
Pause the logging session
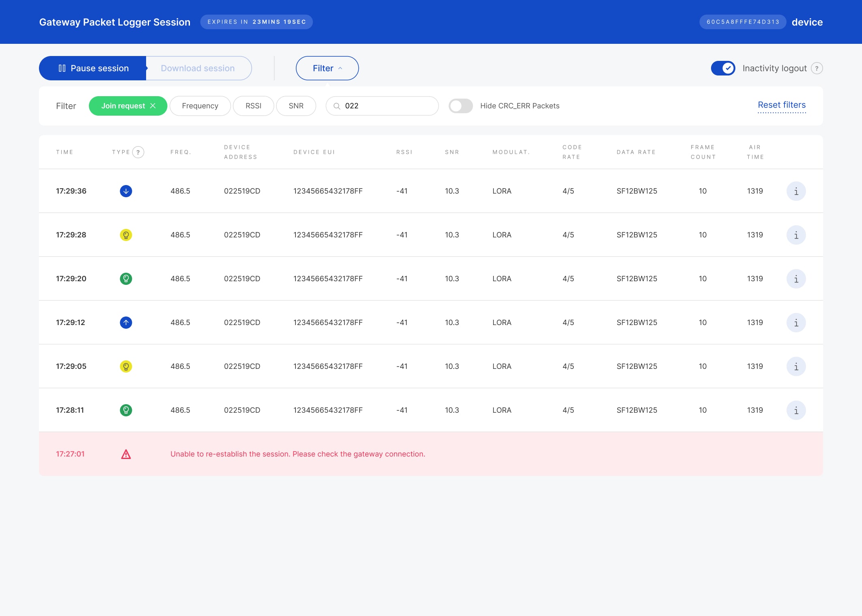point(93,68)
